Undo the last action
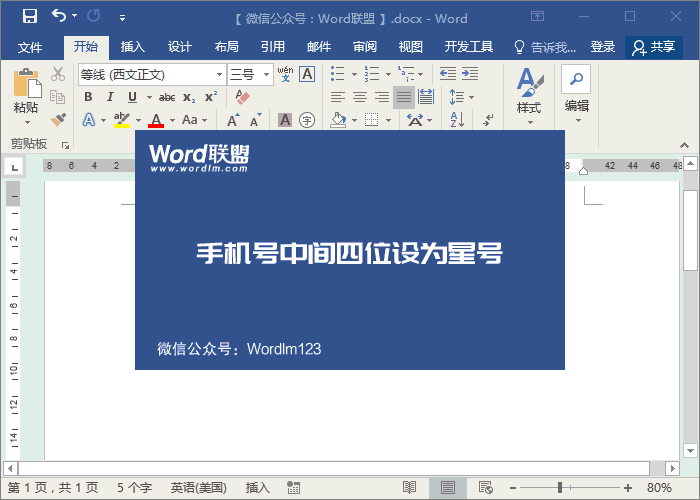Viewport: 700px width, 500px height. click(x=58, y=16)
